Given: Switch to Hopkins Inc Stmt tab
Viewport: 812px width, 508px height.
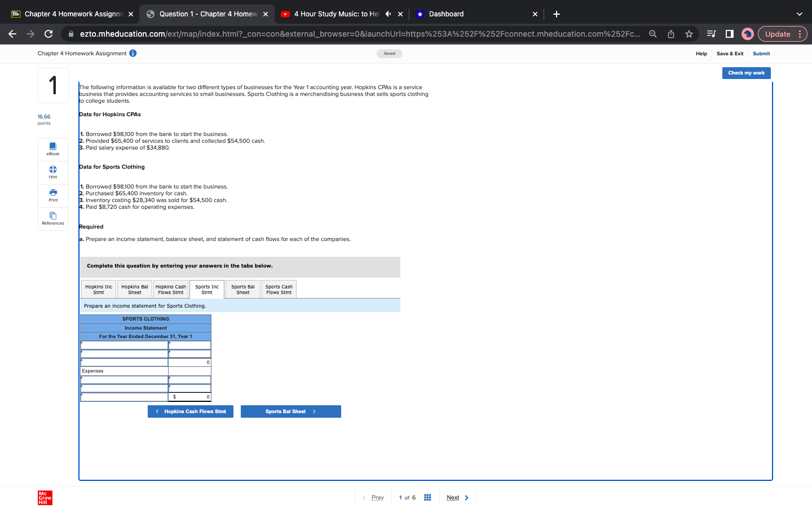Looking at the screenshot, I should point(99,290).
